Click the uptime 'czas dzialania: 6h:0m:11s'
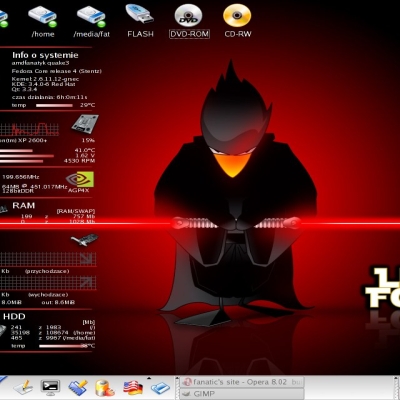 click(x=50, y=97)
